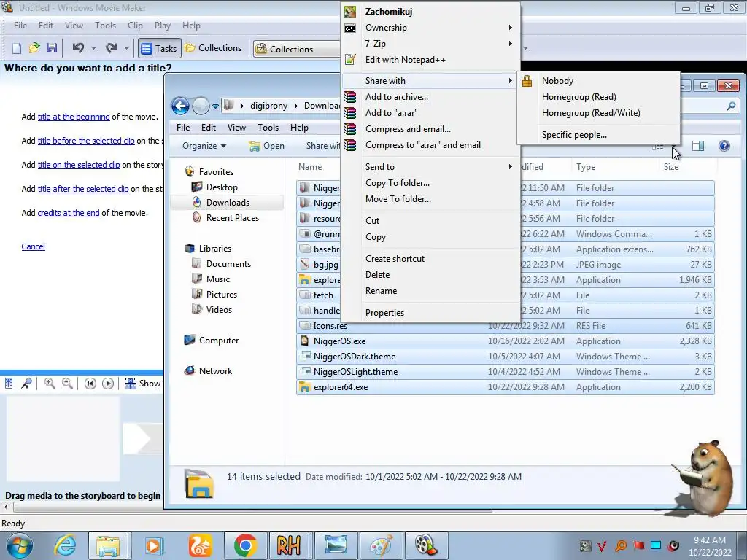Click the Save Project floppy disk icon
This screenshot has height=560, width=747.
pyautogui.click(x=52, y=48)
